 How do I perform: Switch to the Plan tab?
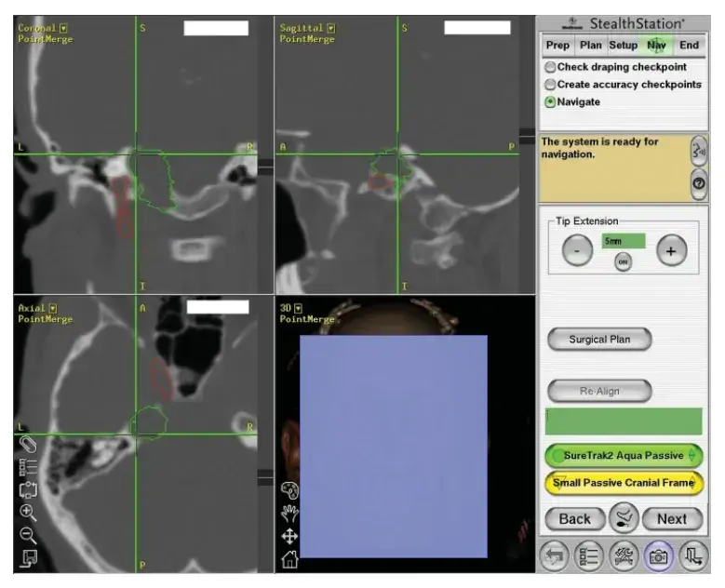click(590, 46)
